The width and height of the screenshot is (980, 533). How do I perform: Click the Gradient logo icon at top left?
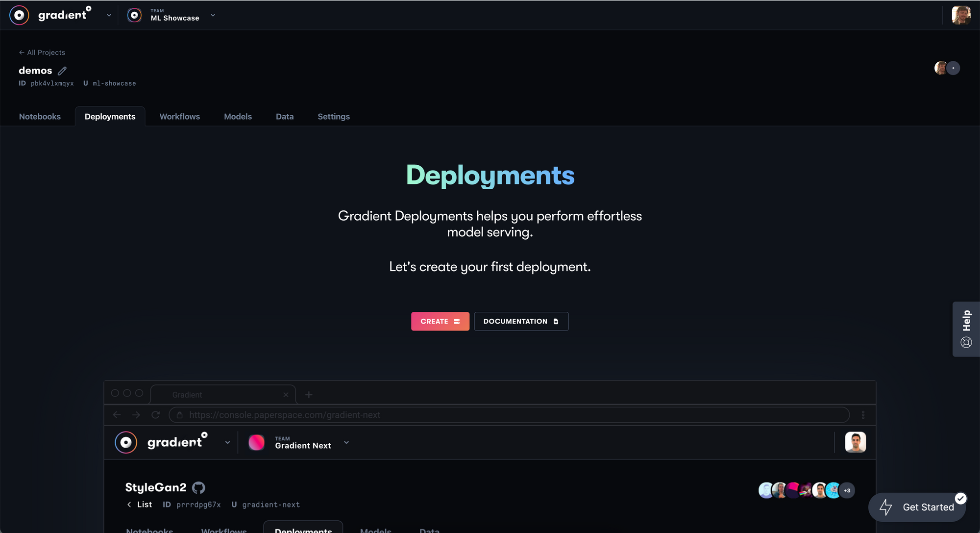[19, 15]
